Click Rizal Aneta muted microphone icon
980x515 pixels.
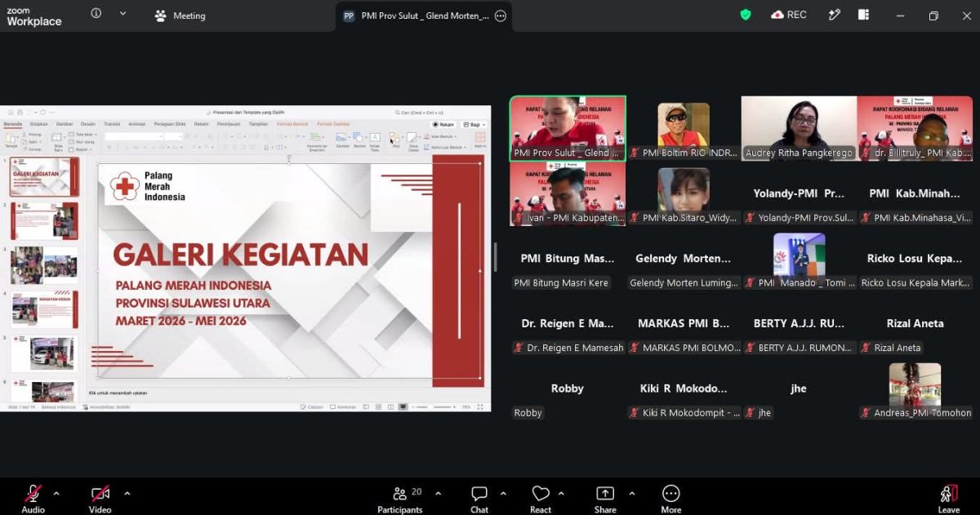pyautogui.click(x=866, y=348)
